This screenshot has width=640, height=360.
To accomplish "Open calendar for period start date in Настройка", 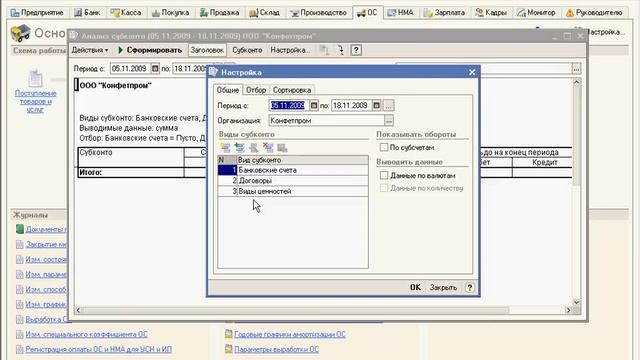I will [x=313, y=105].
